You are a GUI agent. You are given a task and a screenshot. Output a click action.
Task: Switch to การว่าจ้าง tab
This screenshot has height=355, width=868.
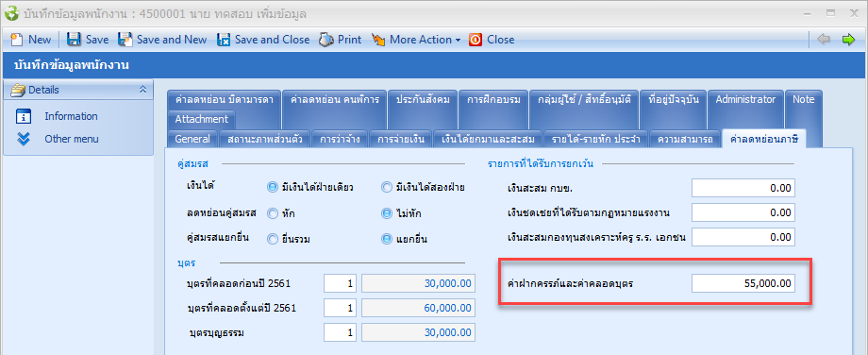click(x=340, y=139)
